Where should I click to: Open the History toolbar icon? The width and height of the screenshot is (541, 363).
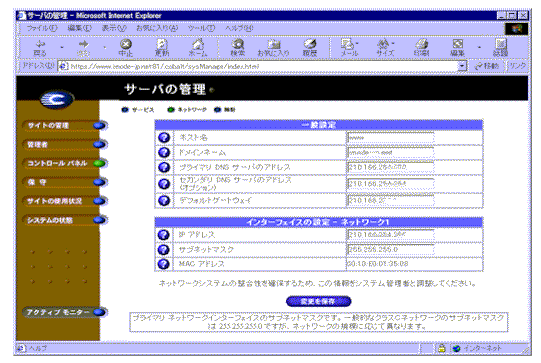(310, 48)
